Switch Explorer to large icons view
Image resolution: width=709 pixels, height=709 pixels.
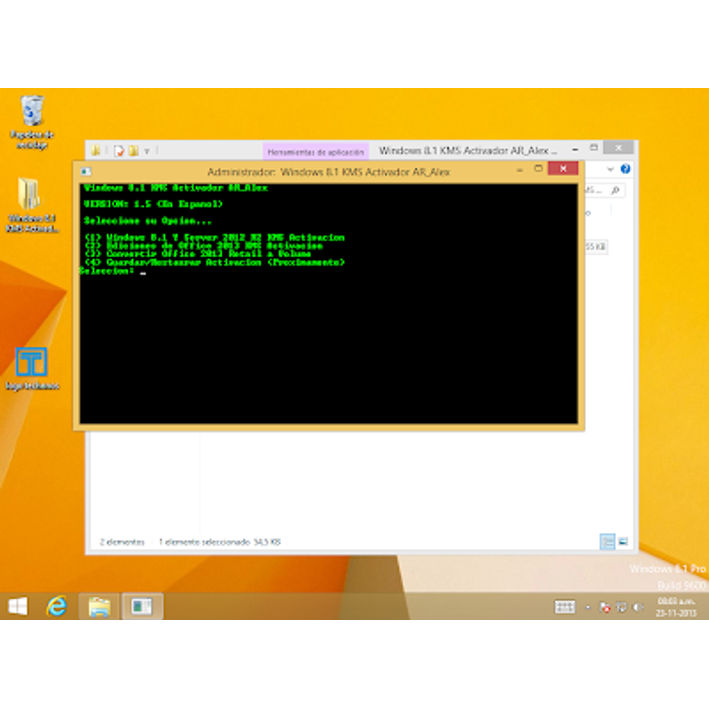[x=623, y=541]
